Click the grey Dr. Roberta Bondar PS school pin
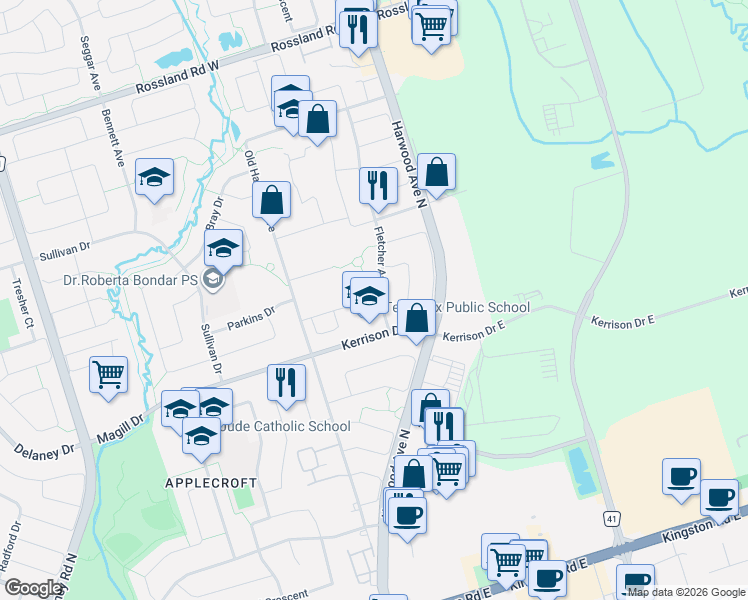This screenshot has height=600, width=748. (213, 279)
